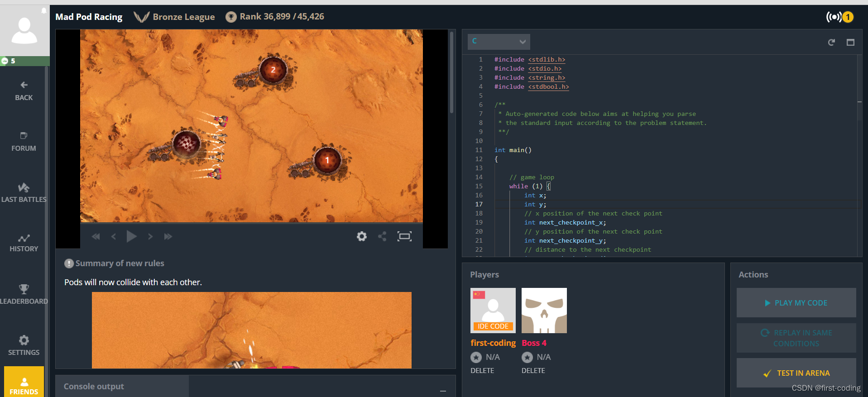Screen dimensions: 868x397
Task: Maximize the code editor panel
Action: click(850, 42)
